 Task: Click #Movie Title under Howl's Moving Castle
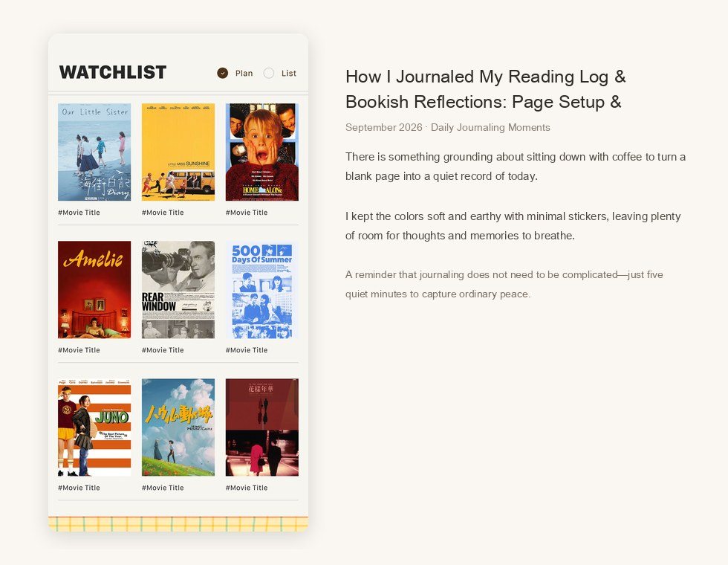(x=163, y=488)
